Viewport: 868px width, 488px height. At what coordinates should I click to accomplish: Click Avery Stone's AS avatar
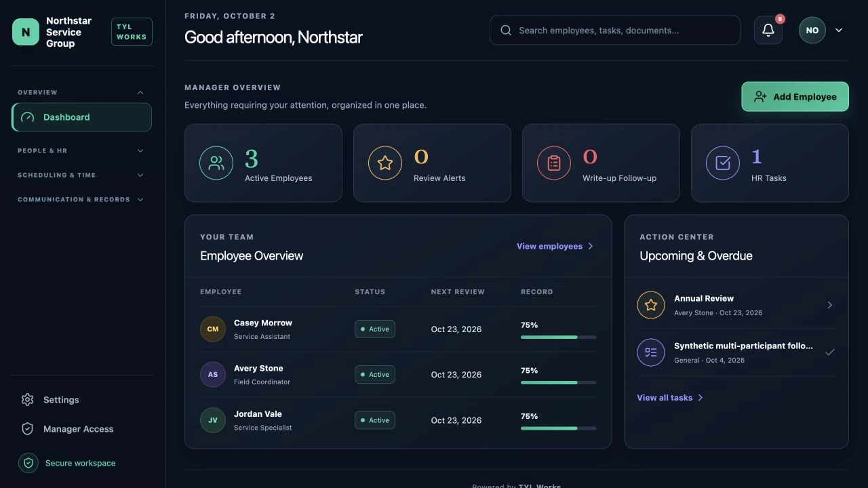(x=213, y=375)
